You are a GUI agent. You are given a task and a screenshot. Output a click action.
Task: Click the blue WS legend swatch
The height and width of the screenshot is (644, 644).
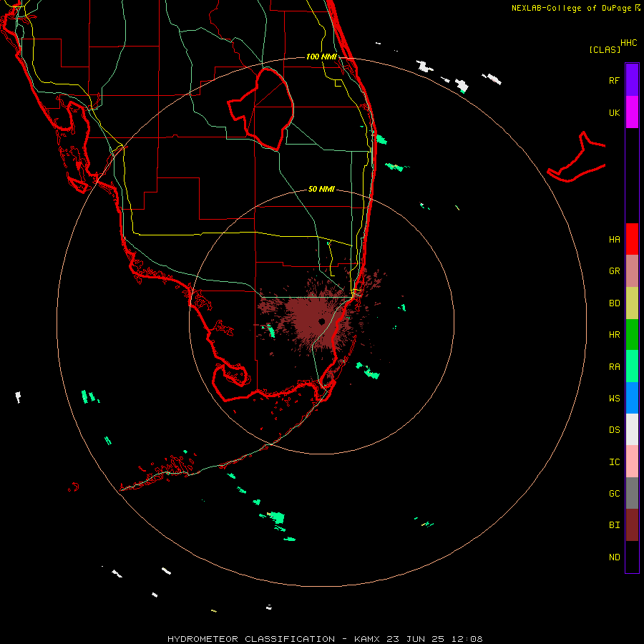pyautogui.click(x=632, y=398)
